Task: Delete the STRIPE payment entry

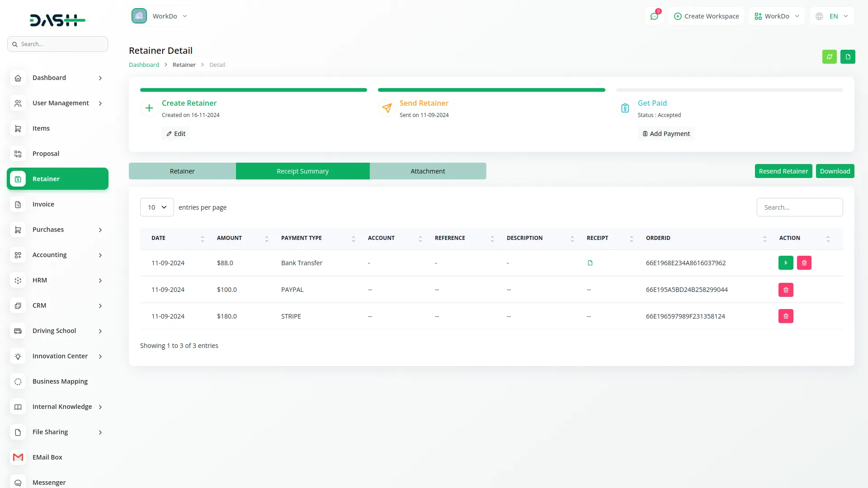Action: pos(786,316)
